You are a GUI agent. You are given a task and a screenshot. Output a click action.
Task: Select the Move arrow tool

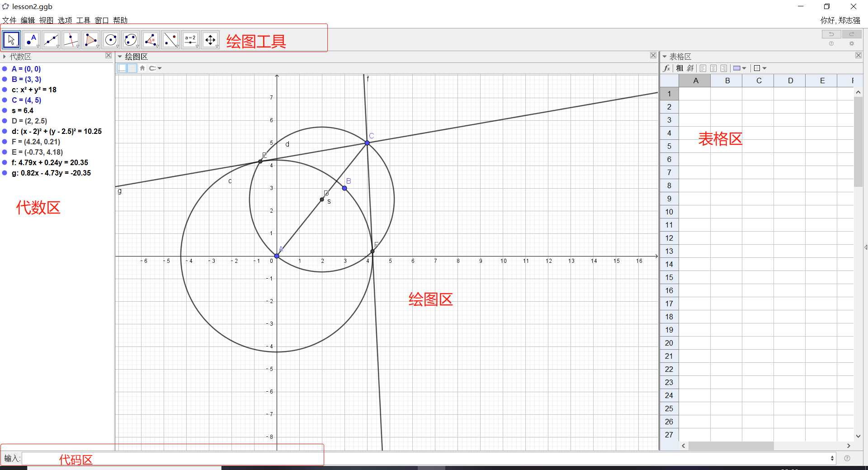pyautogui.click(x=11, y=40)
